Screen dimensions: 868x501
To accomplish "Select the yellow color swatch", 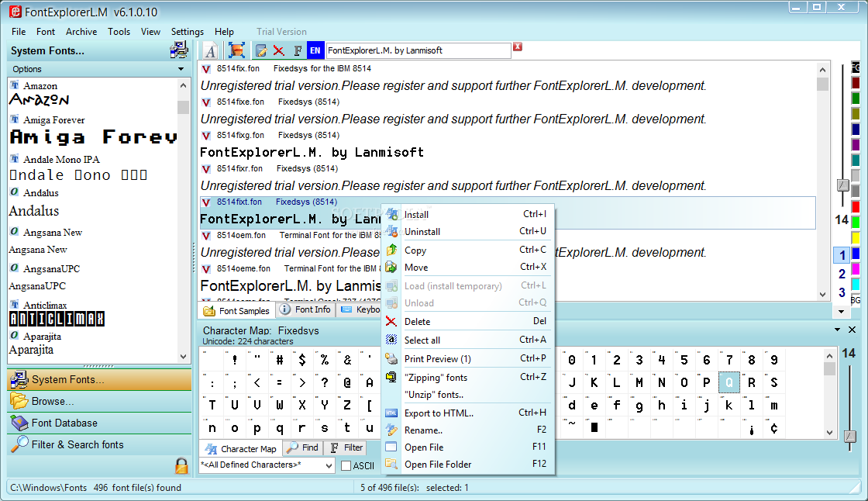I will pyautogui.click(x=856, y=238).
